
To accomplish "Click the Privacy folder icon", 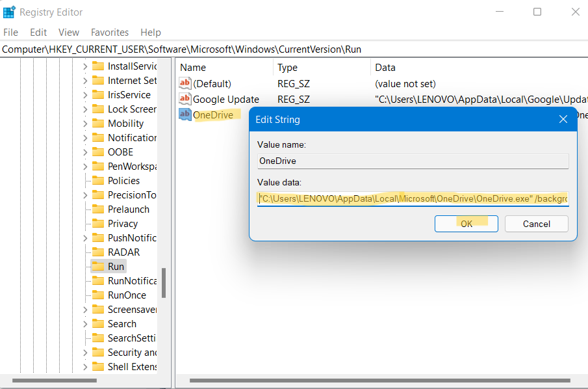I will [98, 223].
